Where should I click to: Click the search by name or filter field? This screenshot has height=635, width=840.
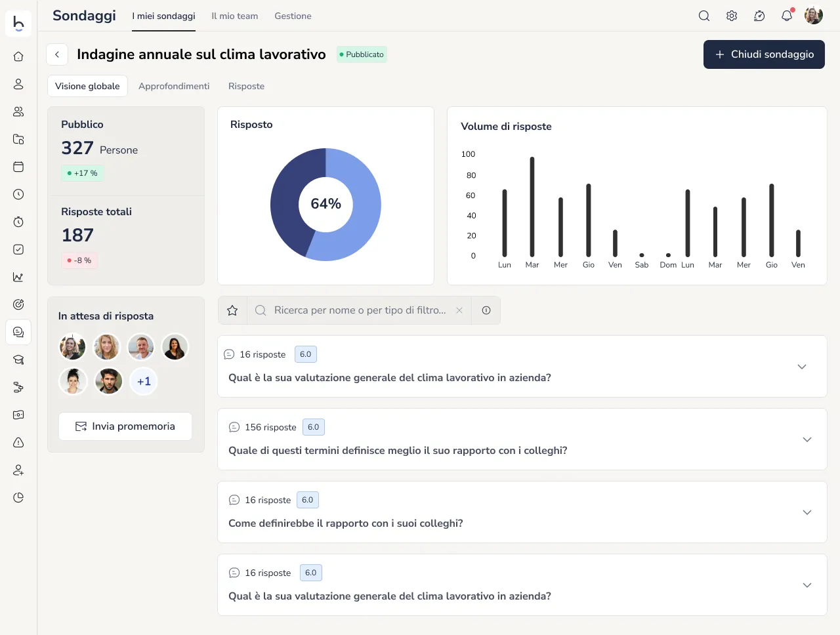[x=360, y=310]
